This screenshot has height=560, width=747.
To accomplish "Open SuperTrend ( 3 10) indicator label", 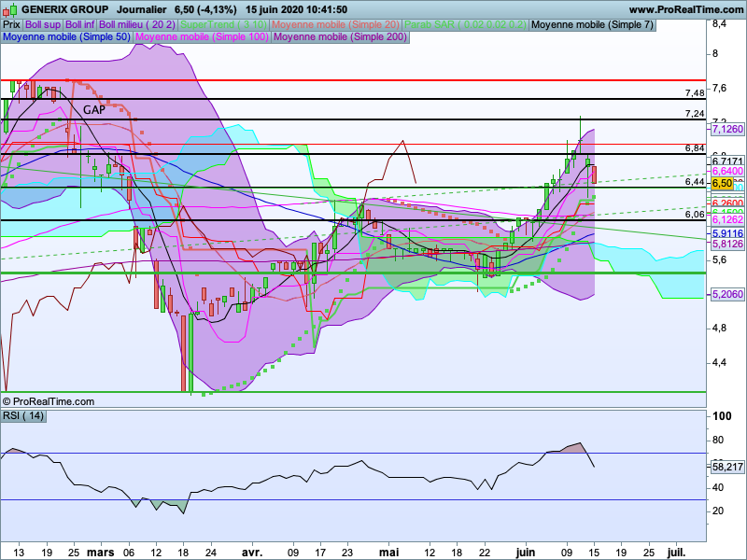I will coord(223,25).
